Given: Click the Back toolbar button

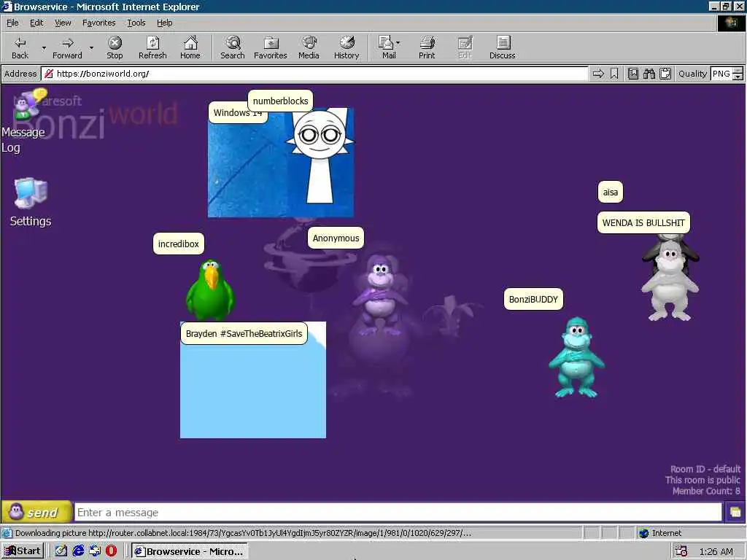Looking at the screenshot, I should [20, 47].
